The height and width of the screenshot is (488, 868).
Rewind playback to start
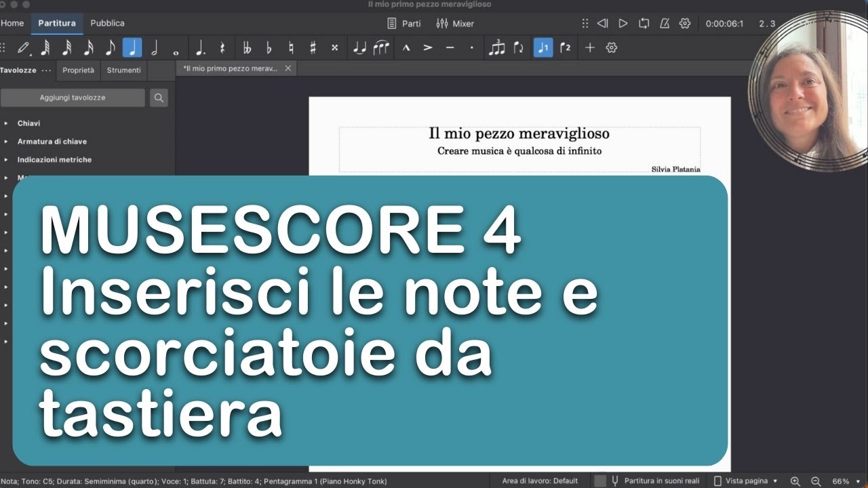(x=602, y=24)
